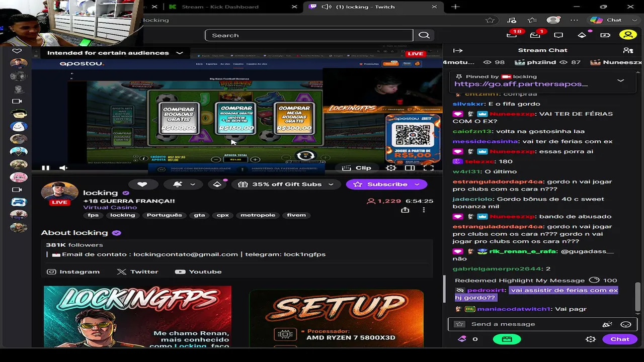Image resolution: width=644 pixels, height=362 pixels.
Task: Focus the Twitch search field
Action: tap(309, 35)
